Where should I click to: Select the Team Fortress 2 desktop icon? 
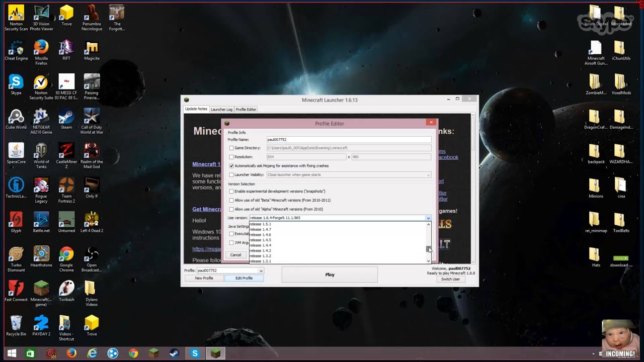66,191
